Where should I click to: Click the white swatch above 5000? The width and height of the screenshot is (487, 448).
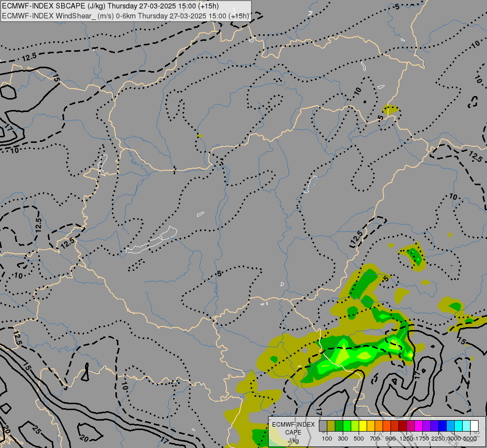[474, 426]
